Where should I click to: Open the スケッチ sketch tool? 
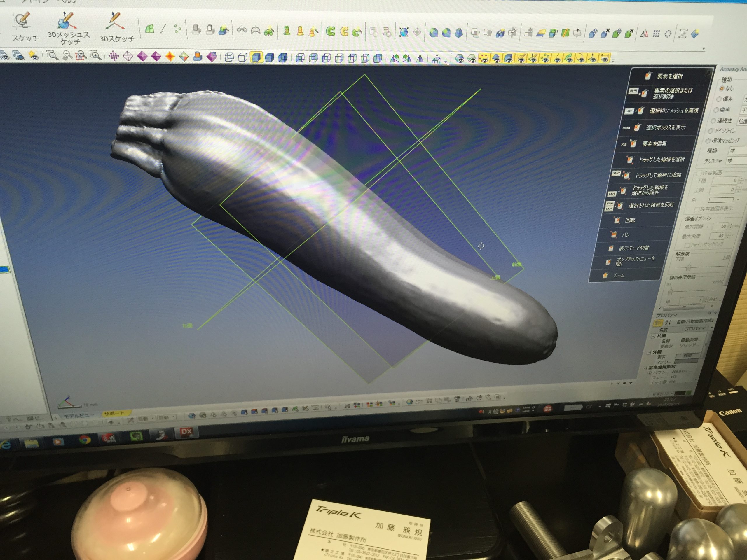coord(25,27)
